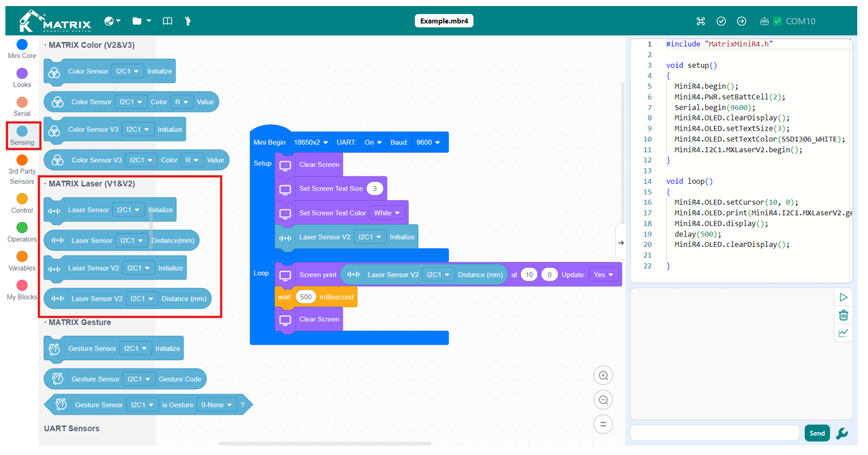Click Gesture Sensor Gesture Code hand icon
Image resolution: width=868 pixels, height=455 pixels.
pos(58,379)
